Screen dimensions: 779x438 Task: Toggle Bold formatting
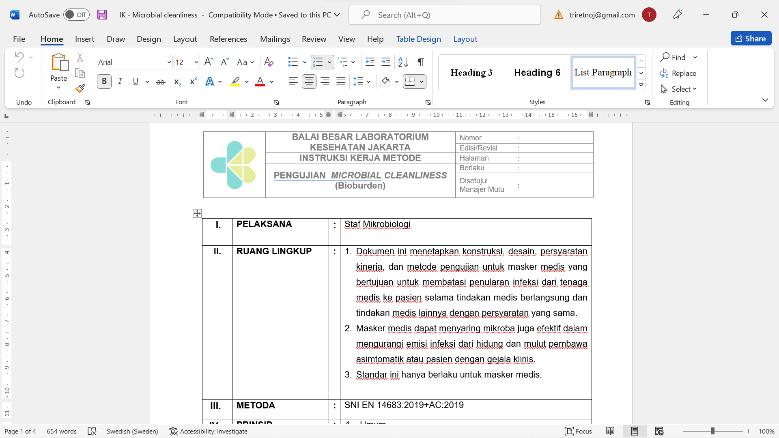coord(104,81)
